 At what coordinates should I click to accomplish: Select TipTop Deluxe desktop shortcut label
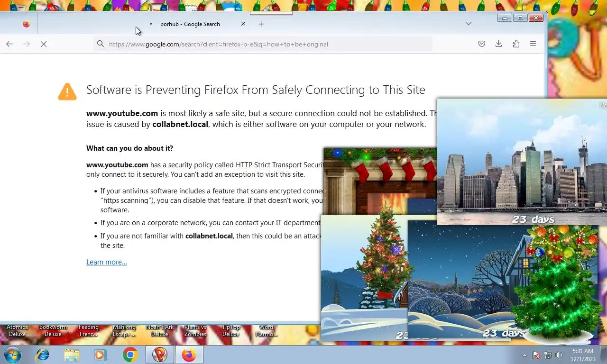coord(231,331)
